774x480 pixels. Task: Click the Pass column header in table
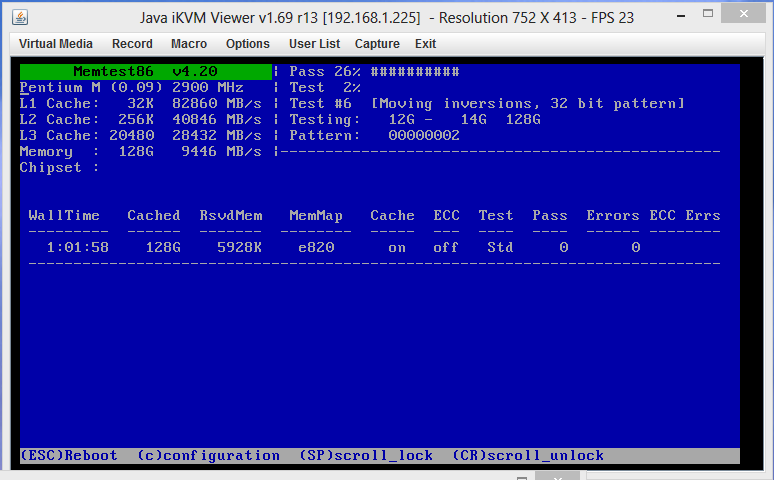pyautogui.click(x=550, y=216)
